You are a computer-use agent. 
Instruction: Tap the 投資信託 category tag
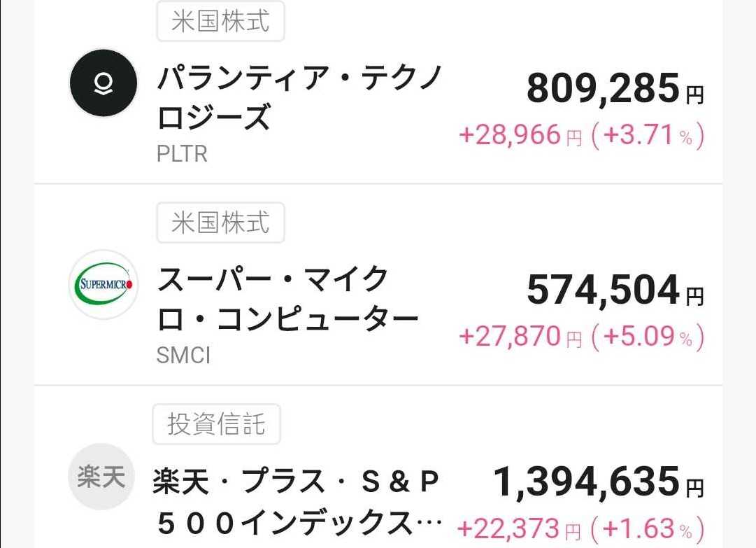(216, 424)
